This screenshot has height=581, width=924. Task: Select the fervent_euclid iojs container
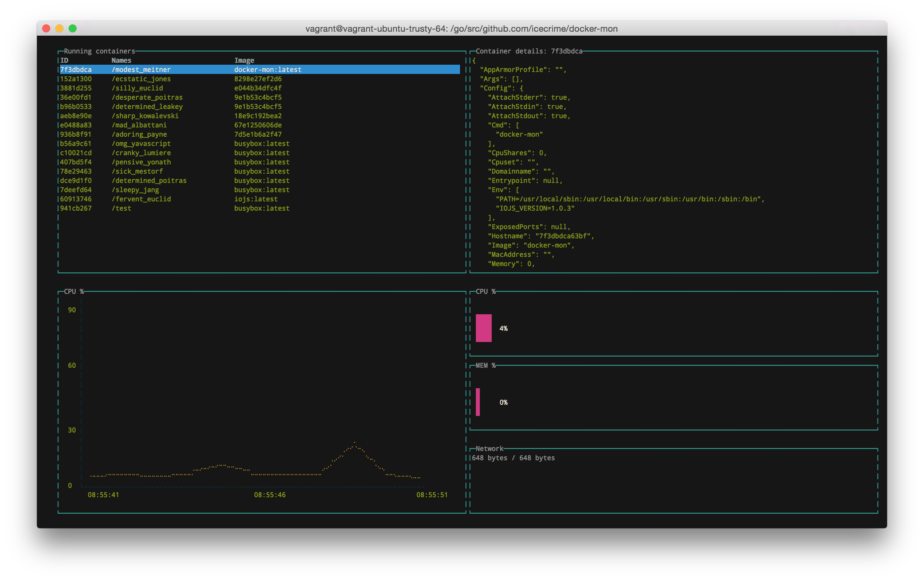coord(141,199)
